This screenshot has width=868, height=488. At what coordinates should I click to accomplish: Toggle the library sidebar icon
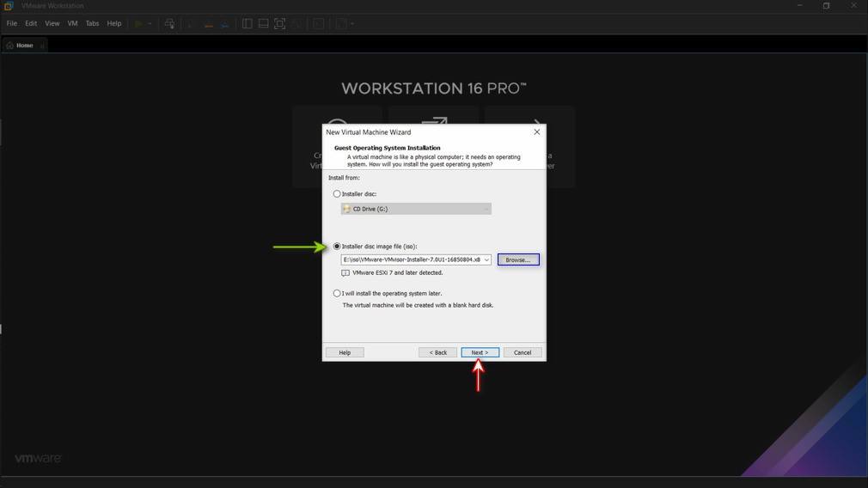click(247, 24)
